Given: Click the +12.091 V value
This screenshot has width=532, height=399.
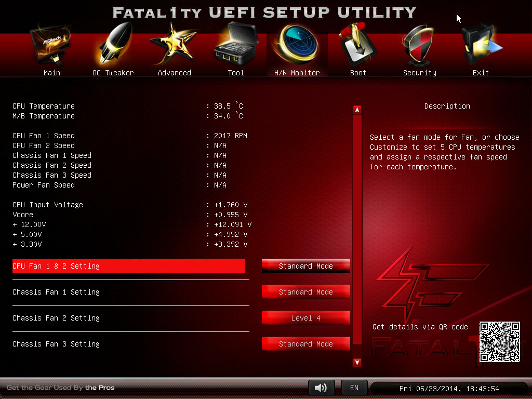Looking at the screenshot, I should pos(233,224).
